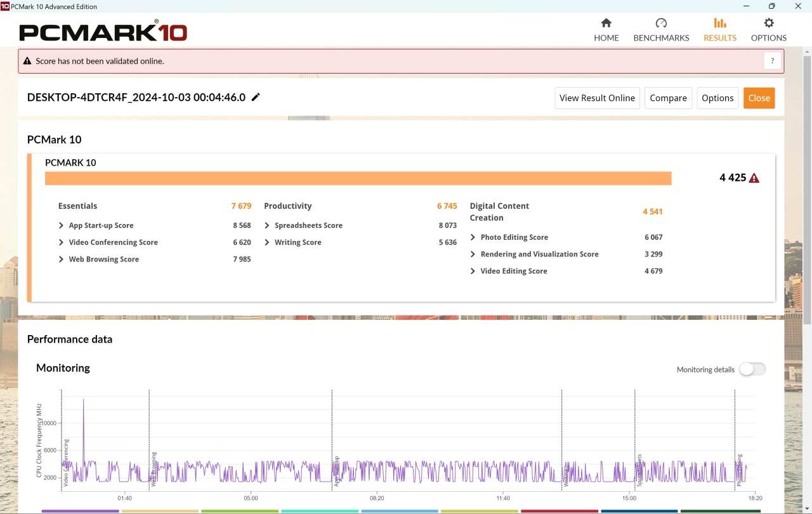Go to the HOME section

[x=606, y=30]
